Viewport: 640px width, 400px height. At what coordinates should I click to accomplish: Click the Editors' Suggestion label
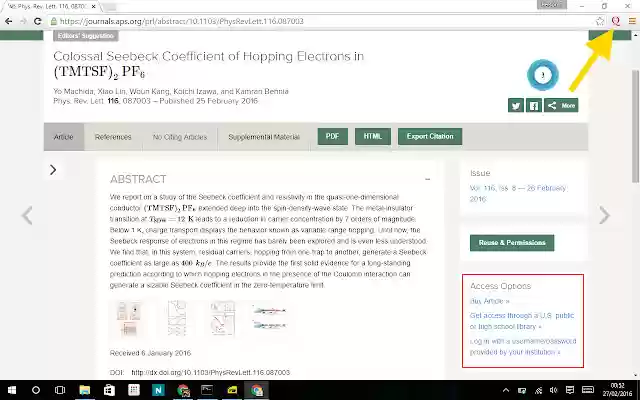(86, 36)
